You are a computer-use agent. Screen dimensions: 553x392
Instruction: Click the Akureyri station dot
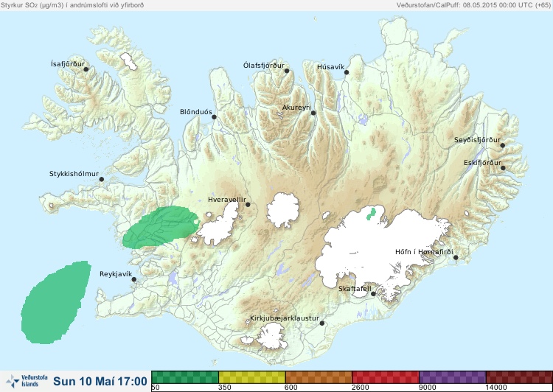[313, 113]
